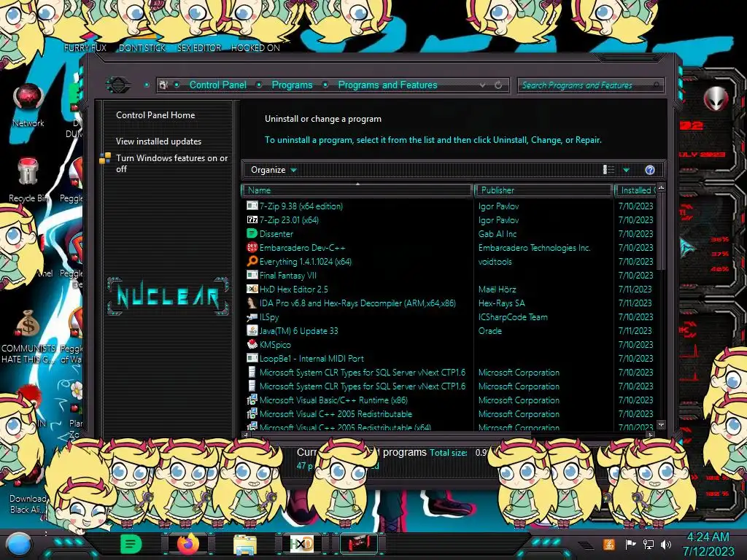The width and height of the screenshot is (747, 560).
Task: Click the back navigation orb button
Action: 118,85
